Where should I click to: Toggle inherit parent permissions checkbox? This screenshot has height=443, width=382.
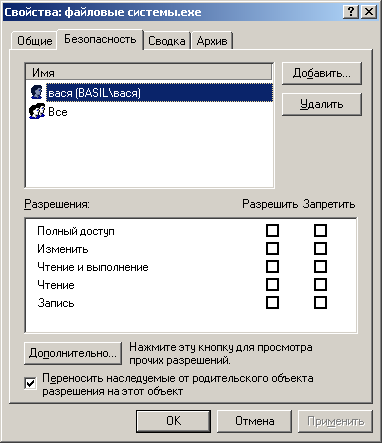(x=31, y=383)
